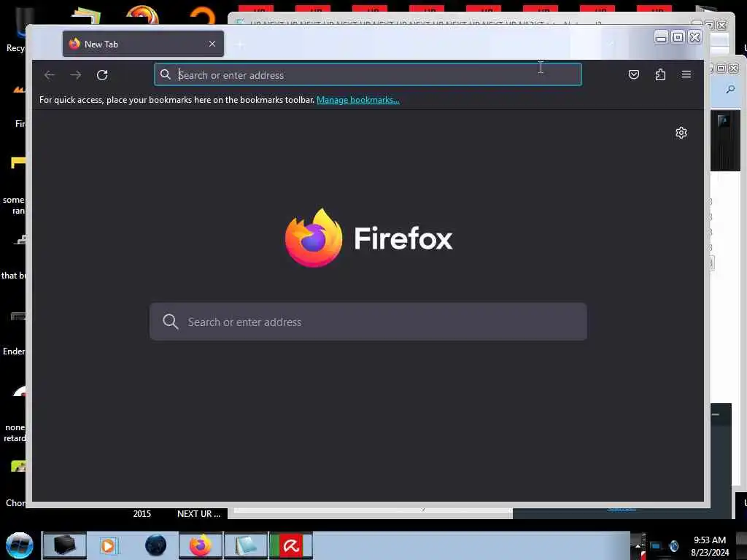
Task: Click the search magnifier in address bar
Action: coord(166,74)
